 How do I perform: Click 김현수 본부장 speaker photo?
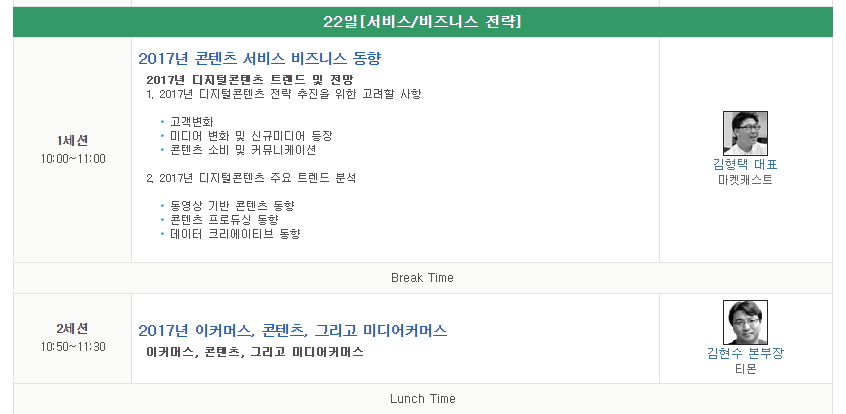point(745,322)
